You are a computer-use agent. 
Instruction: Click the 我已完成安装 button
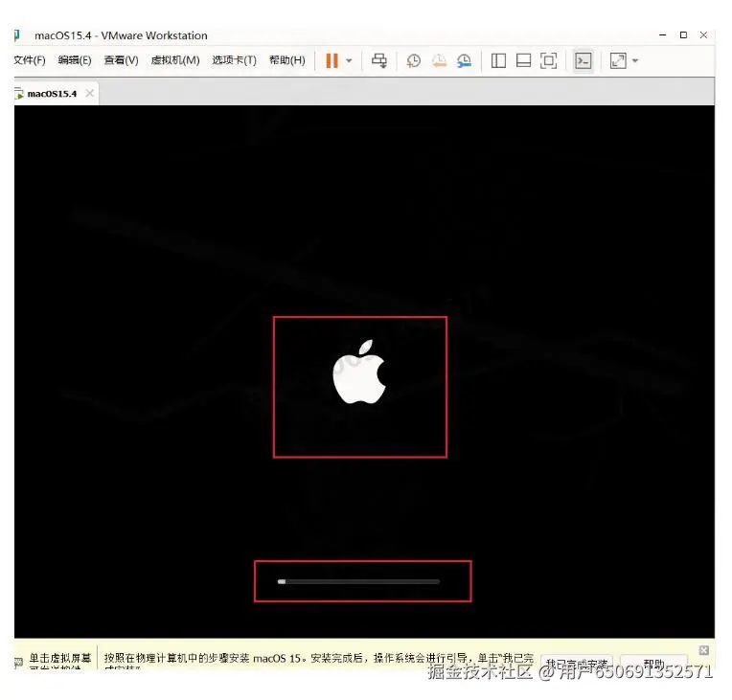tap(577, 664)
